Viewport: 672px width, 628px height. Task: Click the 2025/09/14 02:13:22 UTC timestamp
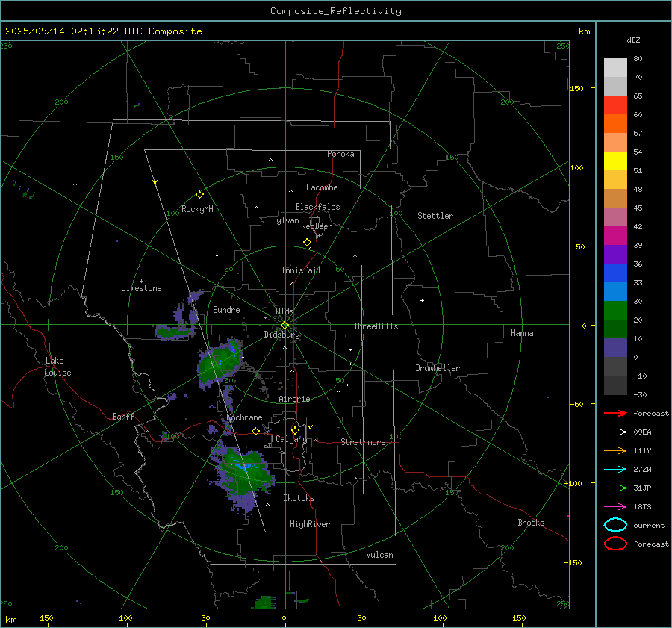click(103, 31)
